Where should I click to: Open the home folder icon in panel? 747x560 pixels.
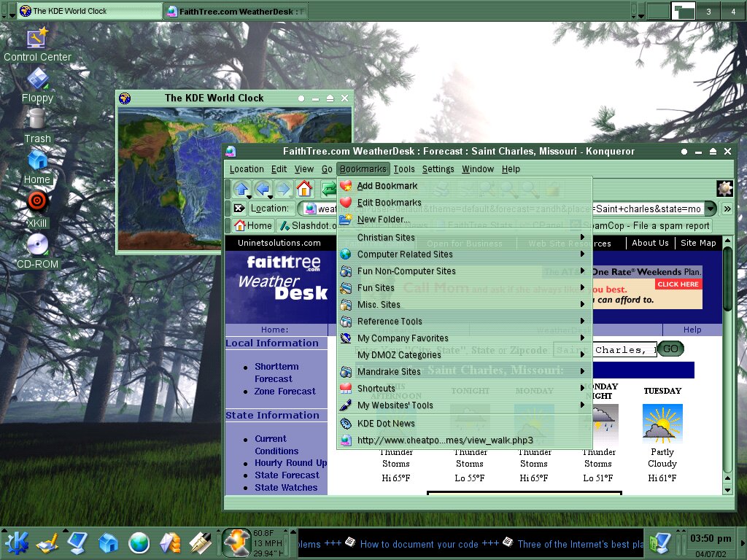[108, 543]
